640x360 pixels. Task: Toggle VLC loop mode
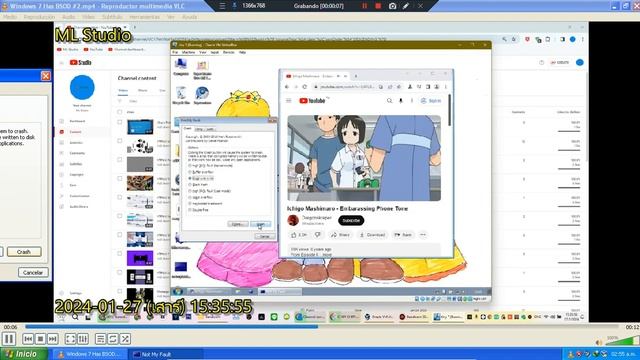[113, 339]
